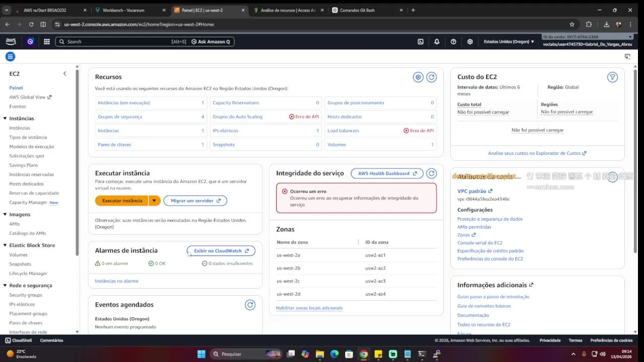The width and height of the screenshot is (644, 362).
Task: Open VPC padrão link
Action: [475, 191]
